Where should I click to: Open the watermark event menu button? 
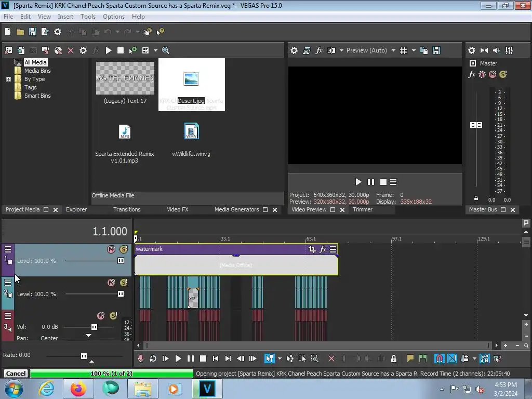click(333, 250)
